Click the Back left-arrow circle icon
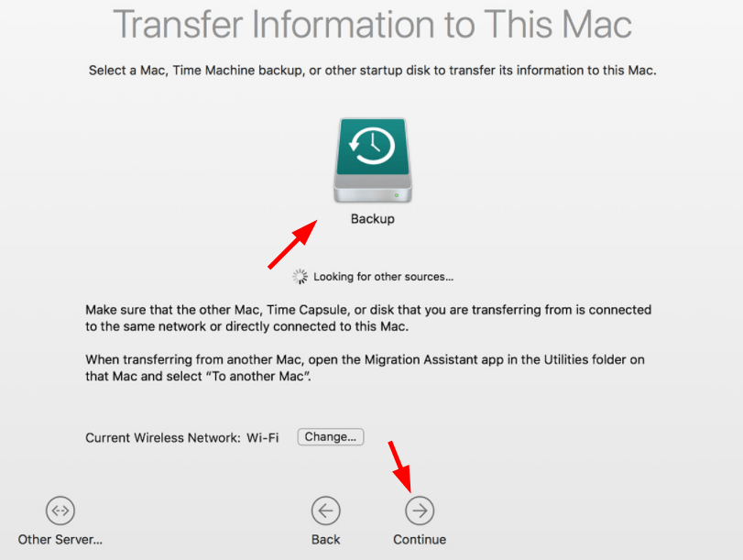Image resolution: width=743 pixels, height=560 pixels. coord(325,511)
